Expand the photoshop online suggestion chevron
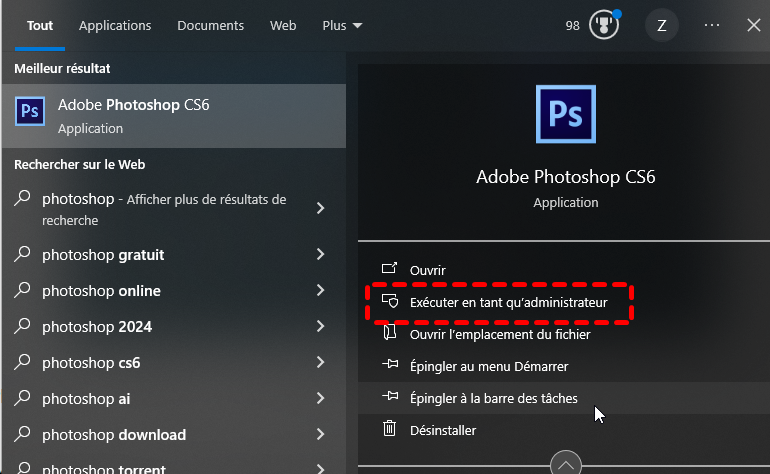The height and width of the screenshot is (474, 770). coord(321,291)
